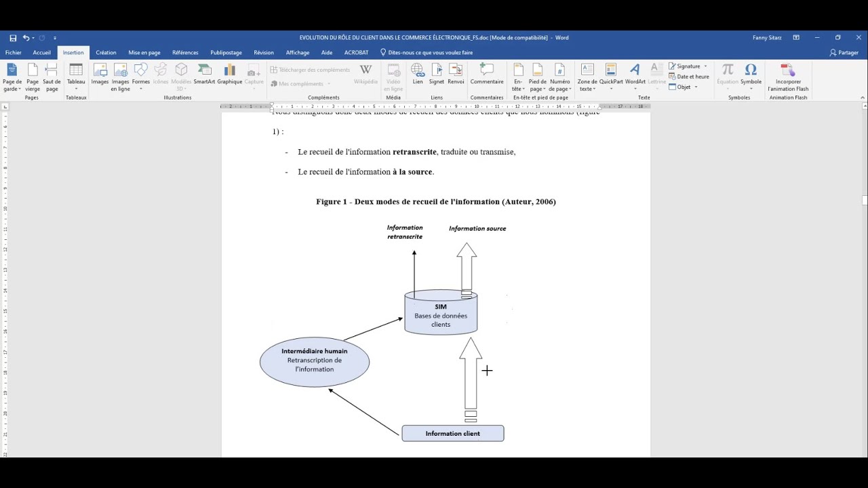
Task: Open the Aide tab
Action: pyautogui.click(x=327, y=53)
